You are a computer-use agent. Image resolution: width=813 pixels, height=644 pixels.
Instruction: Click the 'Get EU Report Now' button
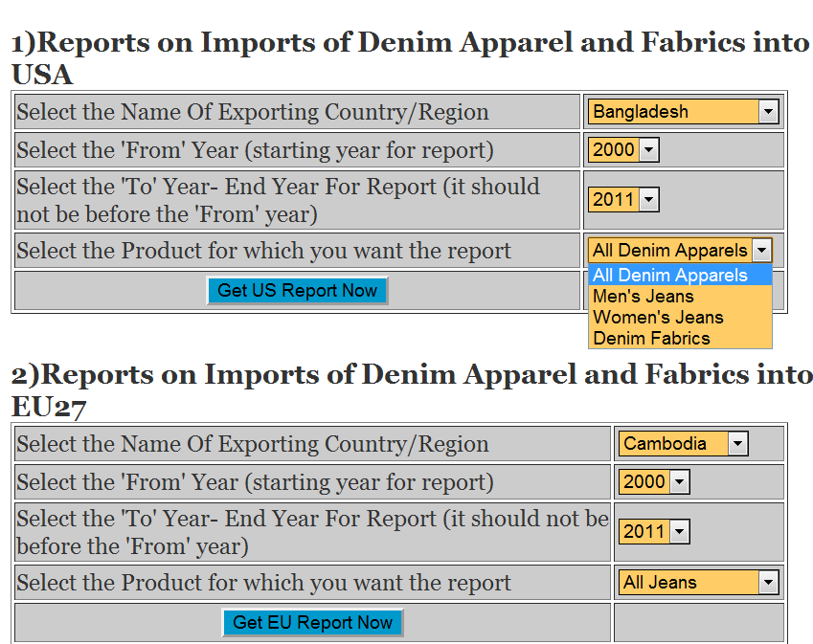(312, 623)
